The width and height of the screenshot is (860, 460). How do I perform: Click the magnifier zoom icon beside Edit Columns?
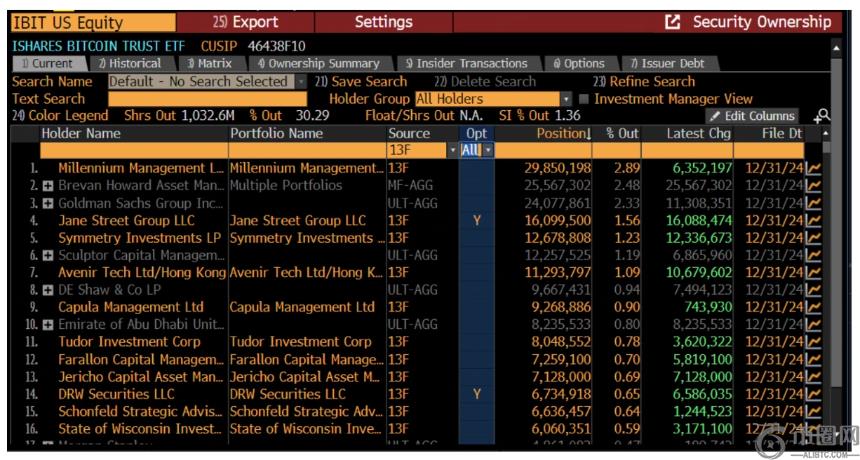click(x=822, y=116)
